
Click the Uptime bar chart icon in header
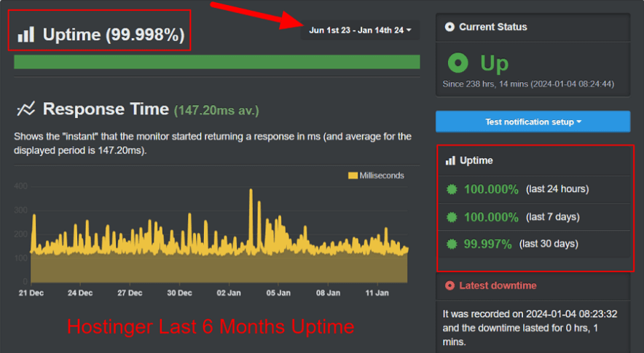tap(26, 34)
